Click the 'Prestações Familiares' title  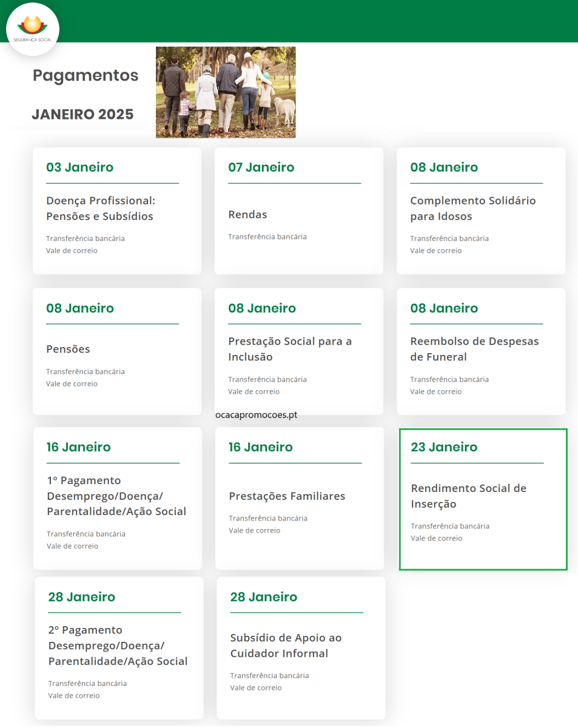point(287,496)
